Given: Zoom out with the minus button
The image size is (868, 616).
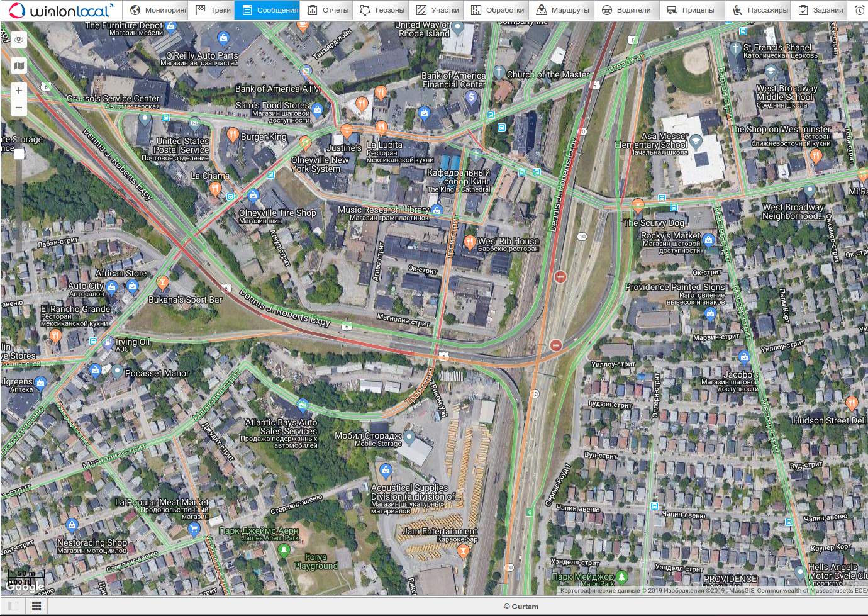Looking at the screenshot, I should [19, 108].
